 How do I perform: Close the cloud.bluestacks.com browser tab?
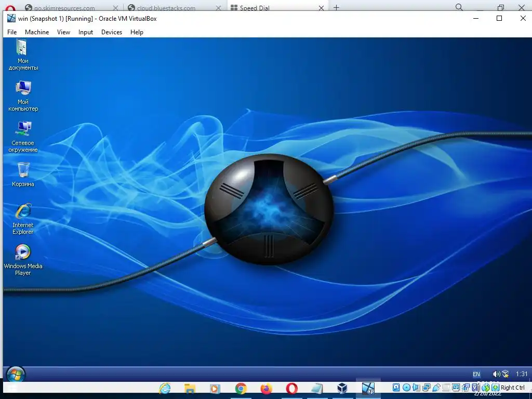[219, 7]
